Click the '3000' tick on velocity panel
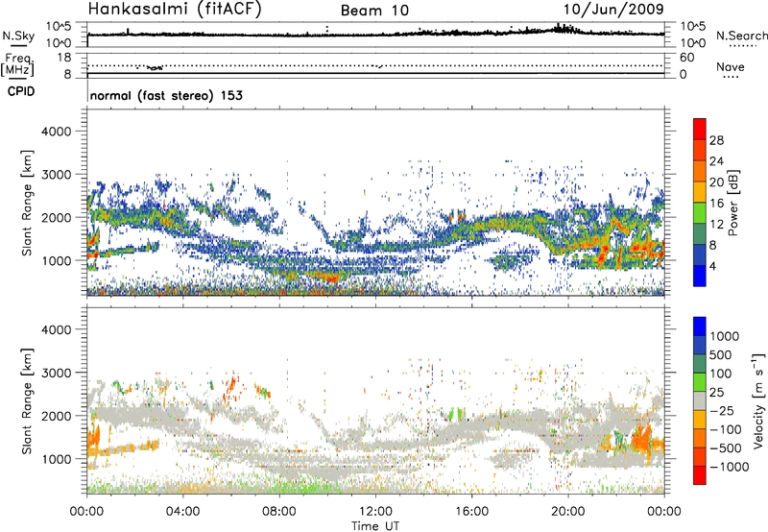This screenshot has height=532, width=768. tap(57, 373)
